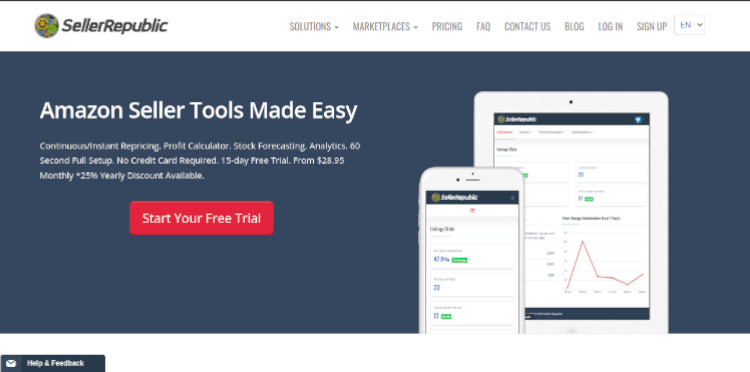750x372 pixels.
Task: Click the SellerRepublic gear logo icon
Action: 46,26
